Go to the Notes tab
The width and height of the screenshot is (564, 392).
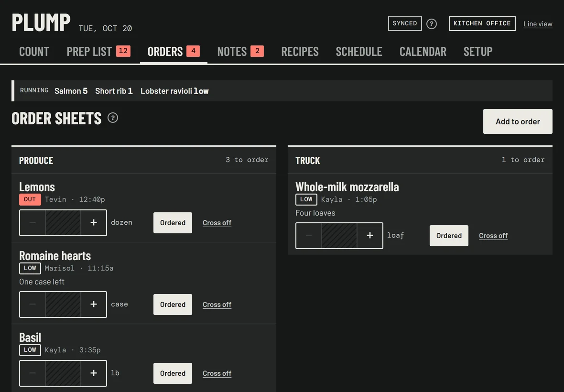[x=240, y=52]
